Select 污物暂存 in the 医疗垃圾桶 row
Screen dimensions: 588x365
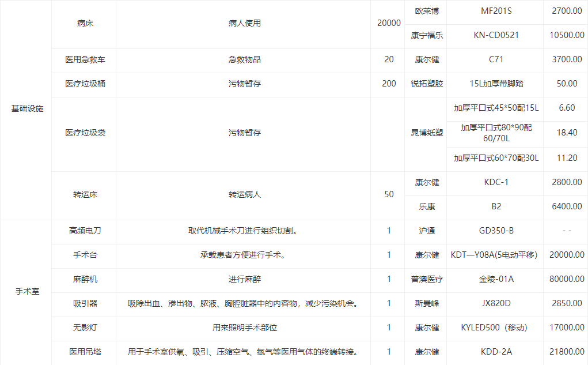pos(245,84)
